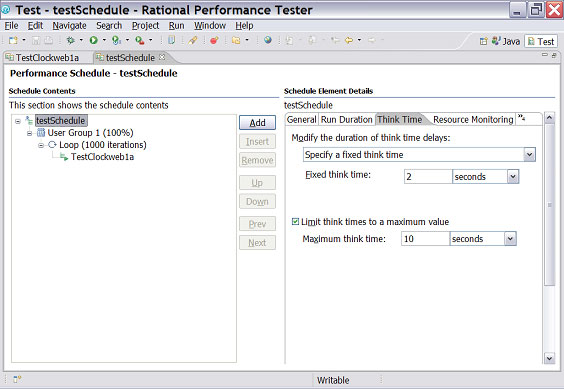Click the Insert button
The height and width of the screenshot is (389, 564).
[x=258, y=142]
